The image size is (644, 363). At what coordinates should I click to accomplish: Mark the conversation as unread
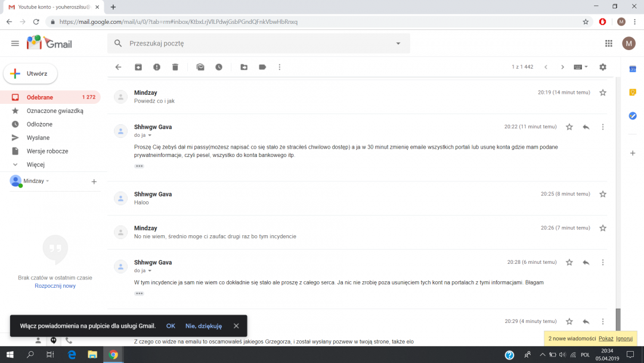tap(200, 67)
